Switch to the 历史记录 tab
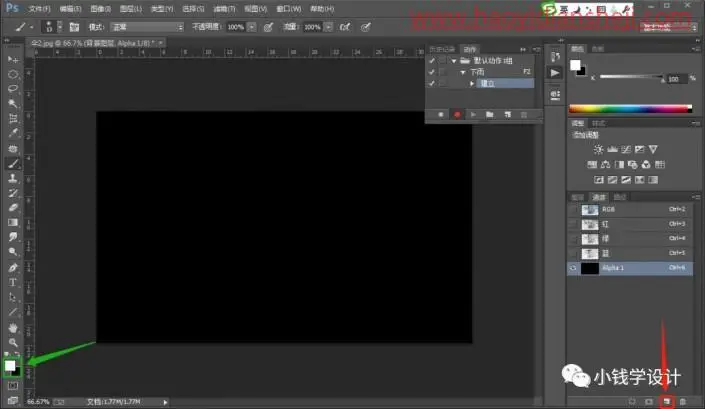 [442, 49]
